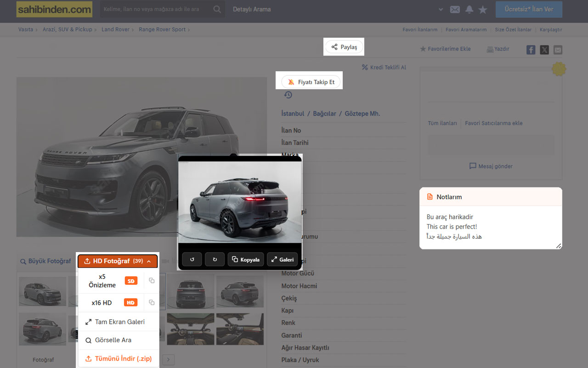This screenshot has height=368, width=588.
Task: Click the Bağcılar district link
Action: pyautogui.click(x=325, y=114)
